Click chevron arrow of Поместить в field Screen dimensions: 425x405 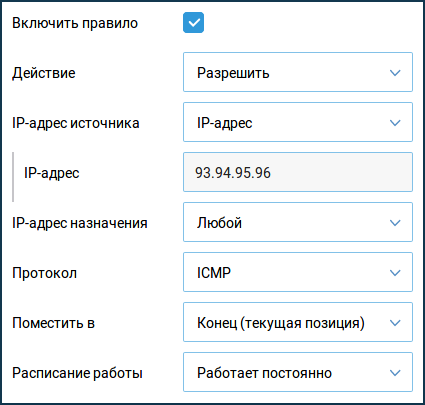395,323
